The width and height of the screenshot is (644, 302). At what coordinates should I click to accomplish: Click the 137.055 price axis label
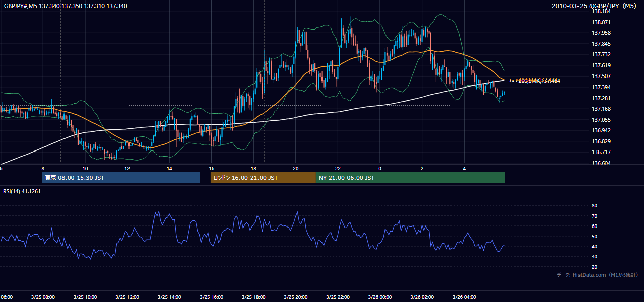coord(601,120)
